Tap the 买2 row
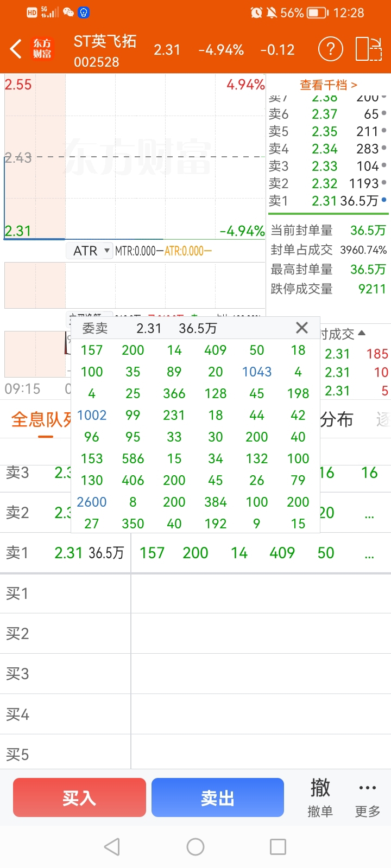The image size is (391, 868). click(195, 634)
